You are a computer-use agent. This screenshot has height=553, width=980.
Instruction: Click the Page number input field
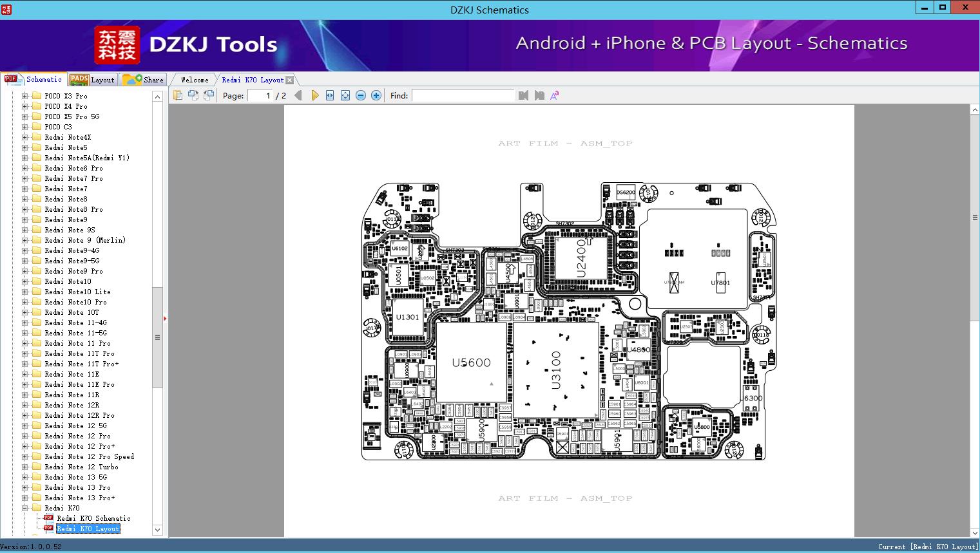[x=260, y=95]
